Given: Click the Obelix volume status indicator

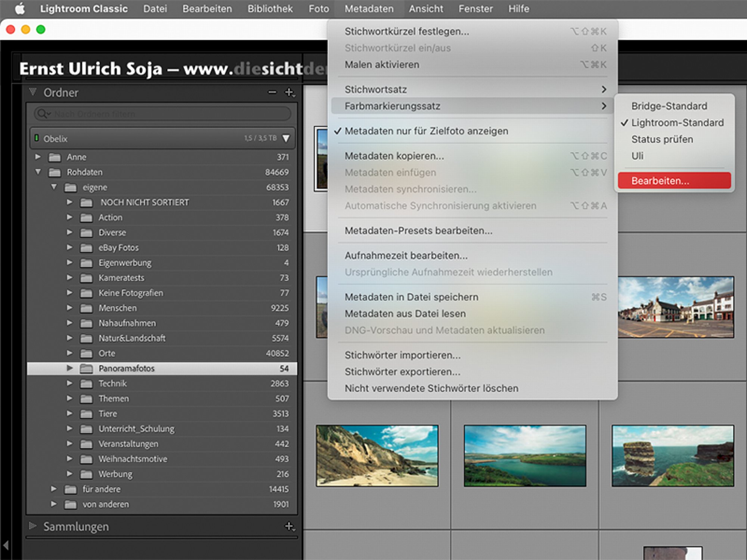Looking at the screenshot, I should coord(37,138).
